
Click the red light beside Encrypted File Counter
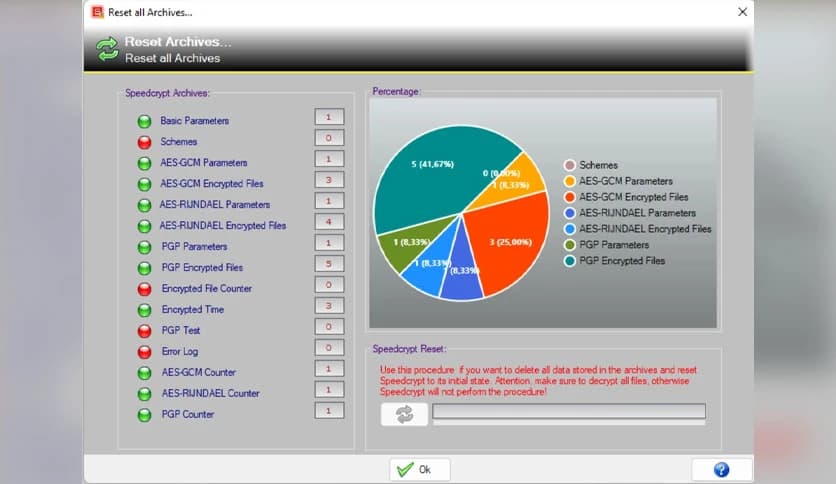coord(144,289)
